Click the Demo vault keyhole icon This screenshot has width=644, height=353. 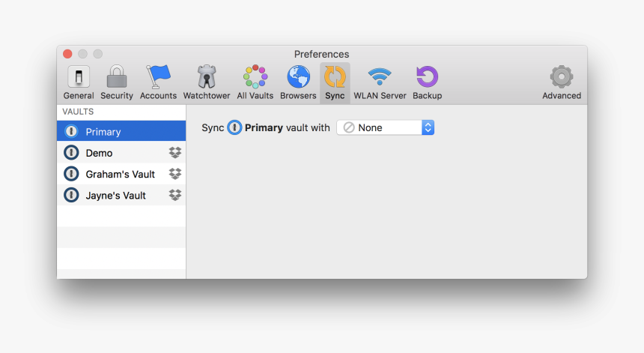(x=71, y=153)
